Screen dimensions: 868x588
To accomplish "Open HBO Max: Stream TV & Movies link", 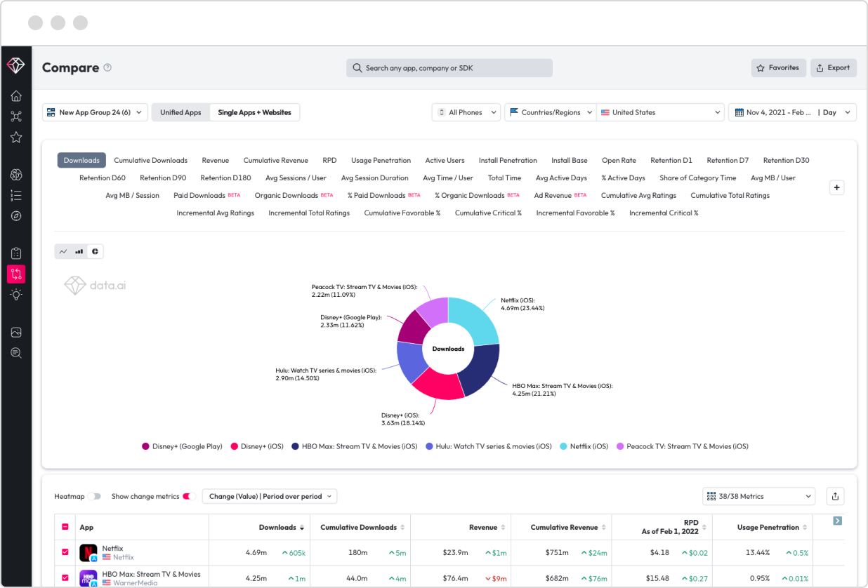I will pos(151,574).
